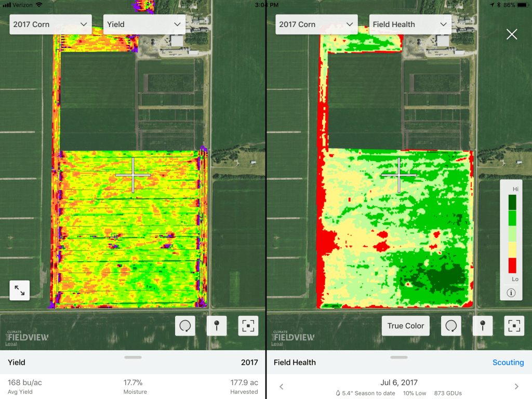Image resolution: width=532 pixels, height=399 pixels.
Task: Select lasso tool in Yield map
Action: [185, 326]
